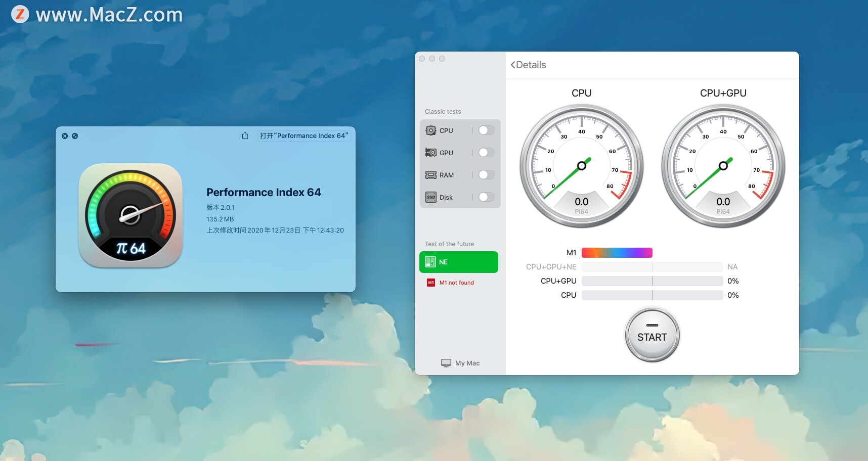This screenshot has height=461, width=868.
Task: Click the RAM module icon in sidebar
Action: point(430,175)
